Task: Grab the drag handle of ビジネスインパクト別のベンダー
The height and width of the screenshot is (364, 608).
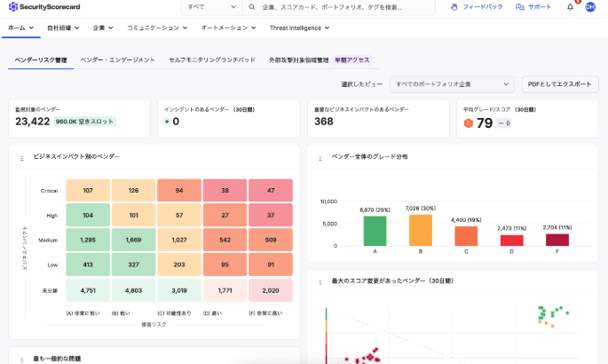Action: [21, 158]
